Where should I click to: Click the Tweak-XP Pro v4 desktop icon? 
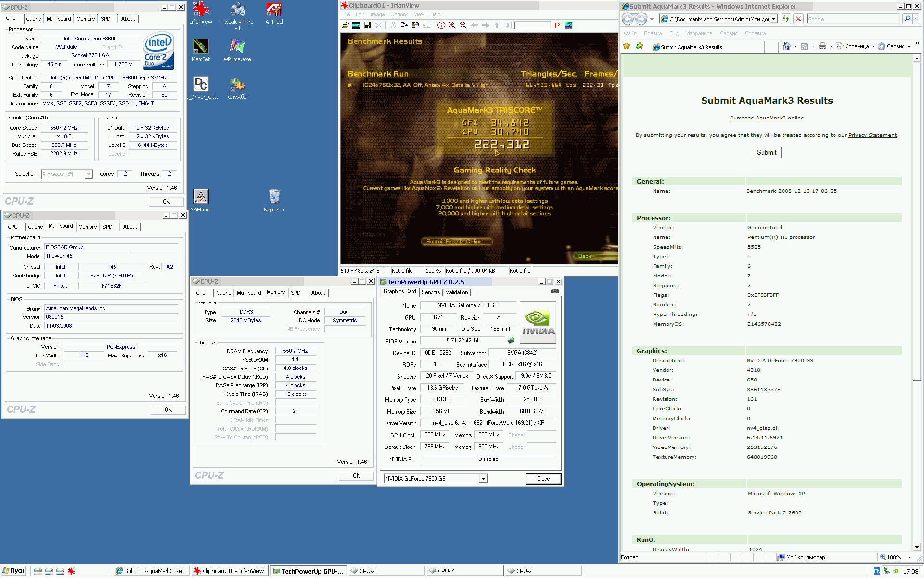[x=237, y=16]
